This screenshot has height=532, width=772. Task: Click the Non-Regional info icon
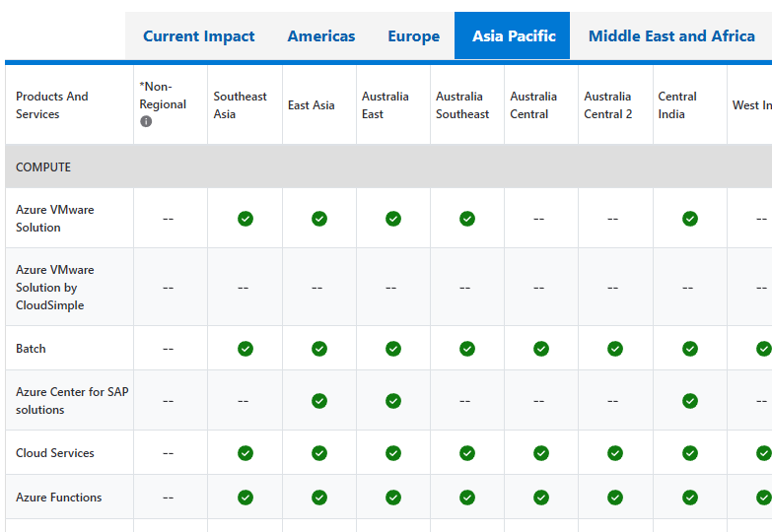(146, 121)
